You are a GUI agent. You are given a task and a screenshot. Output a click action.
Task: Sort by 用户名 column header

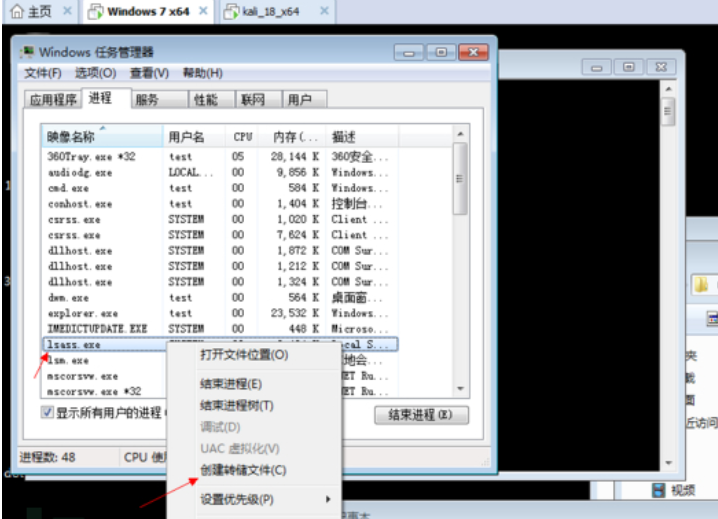tap(194, 137)
